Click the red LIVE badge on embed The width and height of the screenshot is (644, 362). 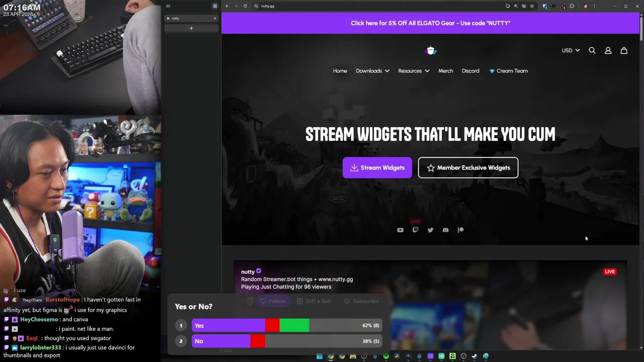610,272
